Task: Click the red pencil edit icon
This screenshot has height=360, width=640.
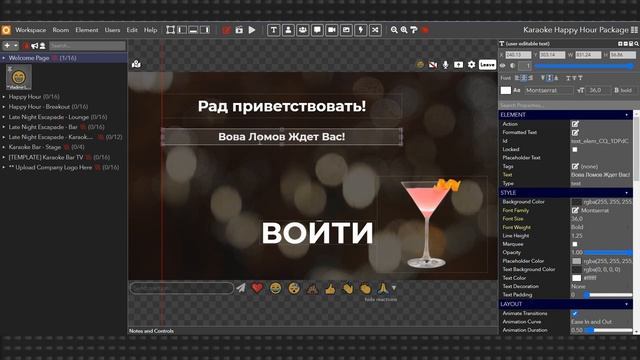Action: [x=227, y=30]
